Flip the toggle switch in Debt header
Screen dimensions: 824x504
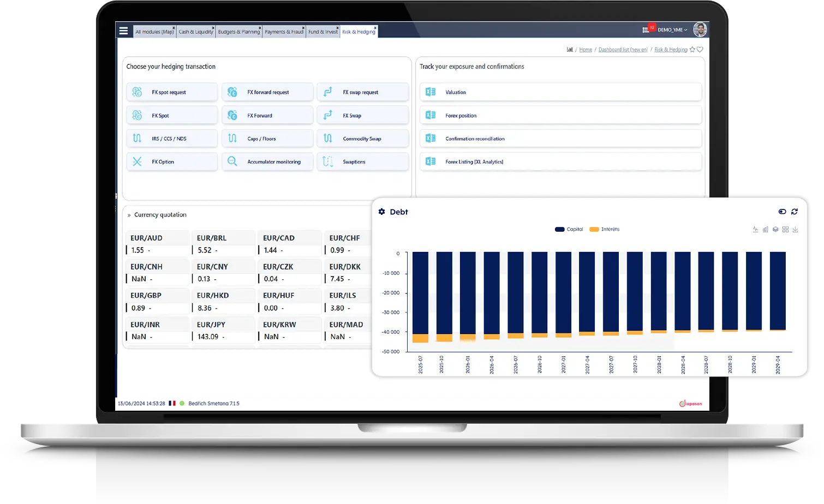coord(782,212)
